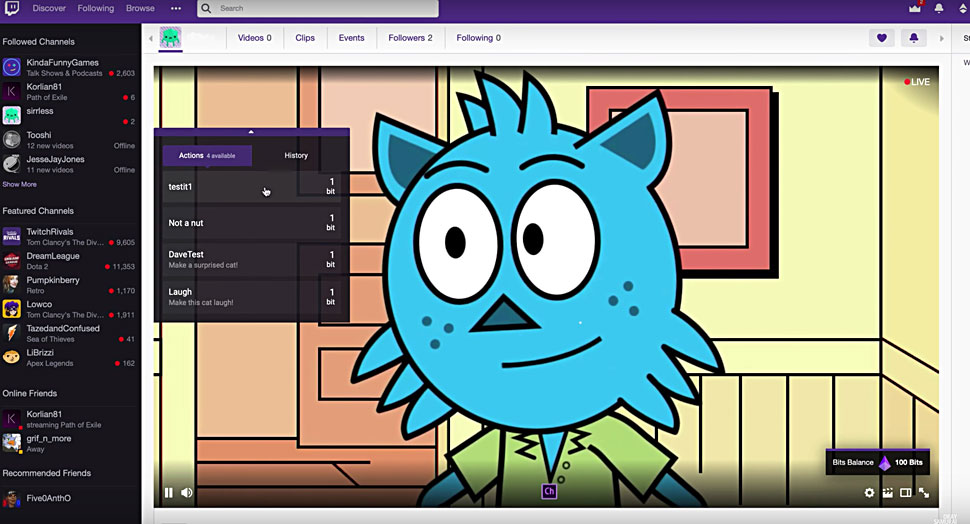
Task: Focus the Search input field
Action: point(318,9)
